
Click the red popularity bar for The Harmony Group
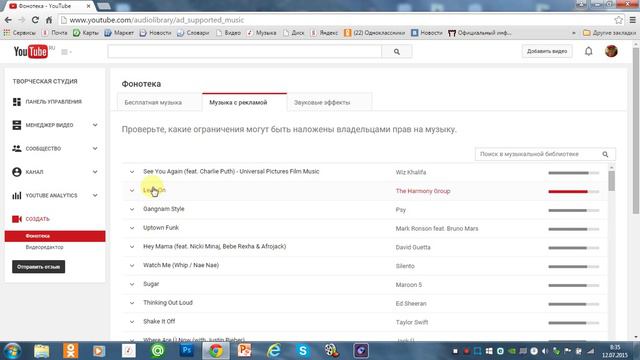(573, 191)
